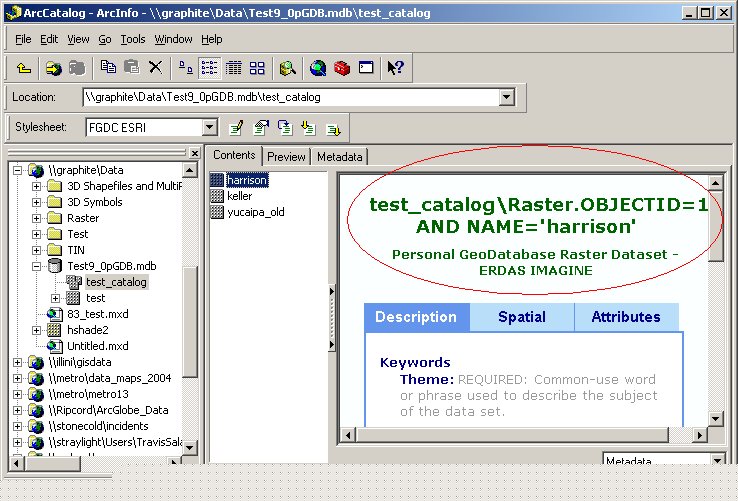This screenshot has height=501, width=738.
Task: Close the catalog tree panel
Action: coord(195,153)
